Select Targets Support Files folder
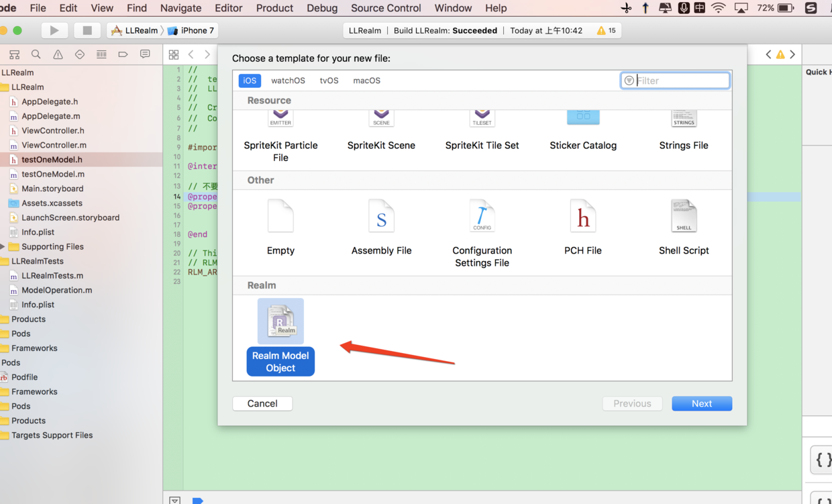832x504 pixels. click(52, 435)
